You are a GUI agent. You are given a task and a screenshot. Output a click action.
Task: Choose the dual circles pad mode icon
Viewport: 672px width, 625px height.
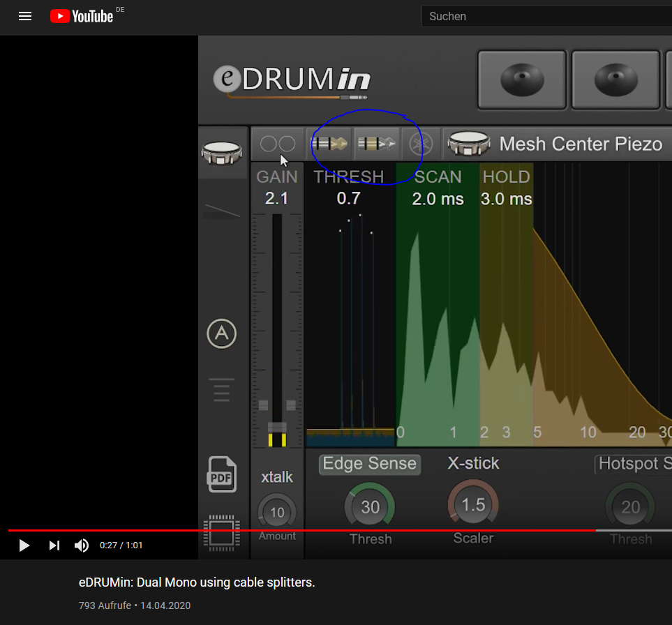[x=278, y=144]
